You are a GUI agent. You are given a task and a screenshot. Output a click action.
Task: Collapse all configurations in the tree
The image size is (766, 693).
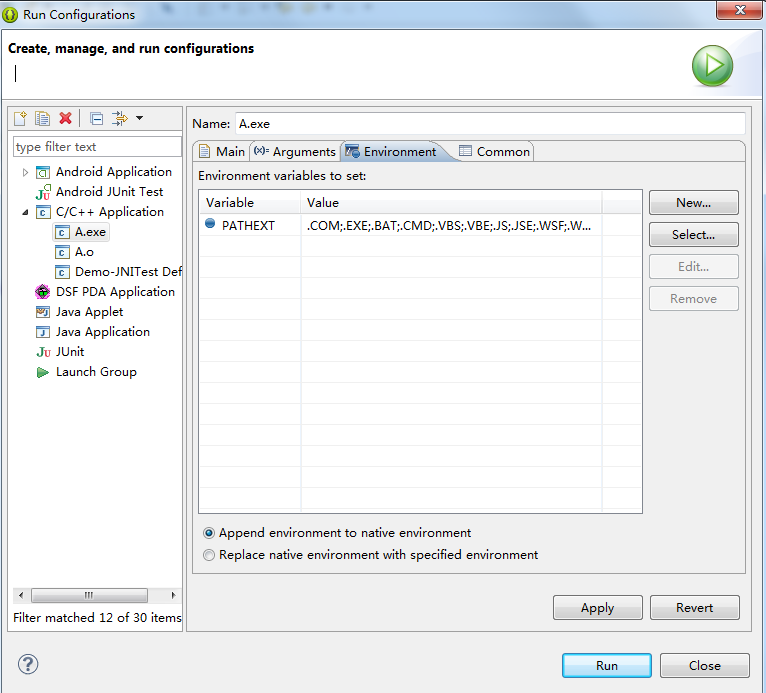(97, 118)
